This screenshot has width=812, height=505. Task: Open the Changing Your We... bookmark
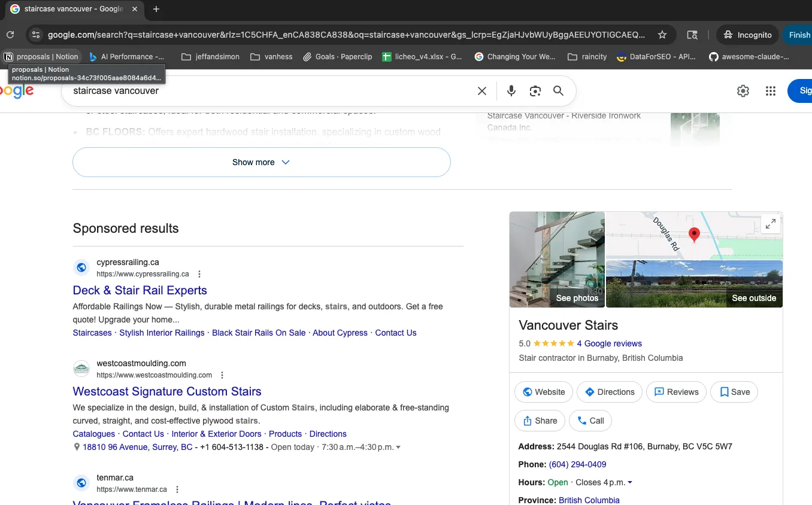[516, 57]
